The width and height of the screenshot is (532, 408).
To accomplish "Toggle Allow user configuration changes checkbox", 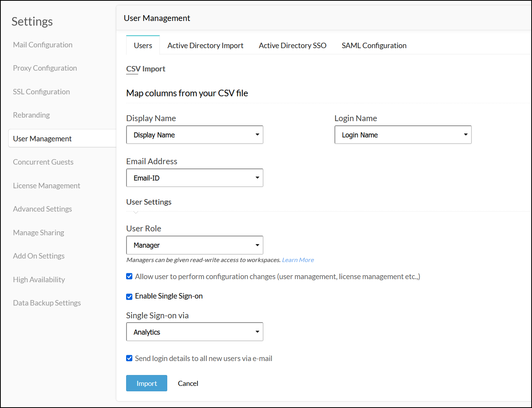I will click(x=129, y=276).
